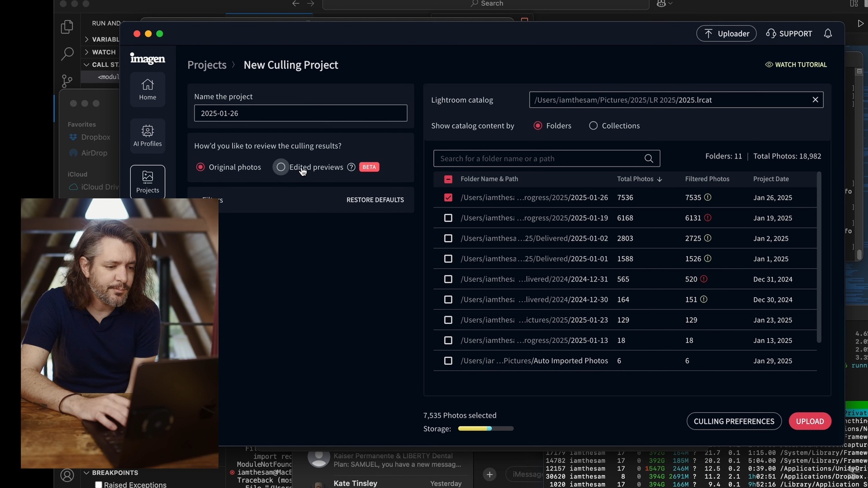Open AI Profiles in sidebar

coord(148,136)
